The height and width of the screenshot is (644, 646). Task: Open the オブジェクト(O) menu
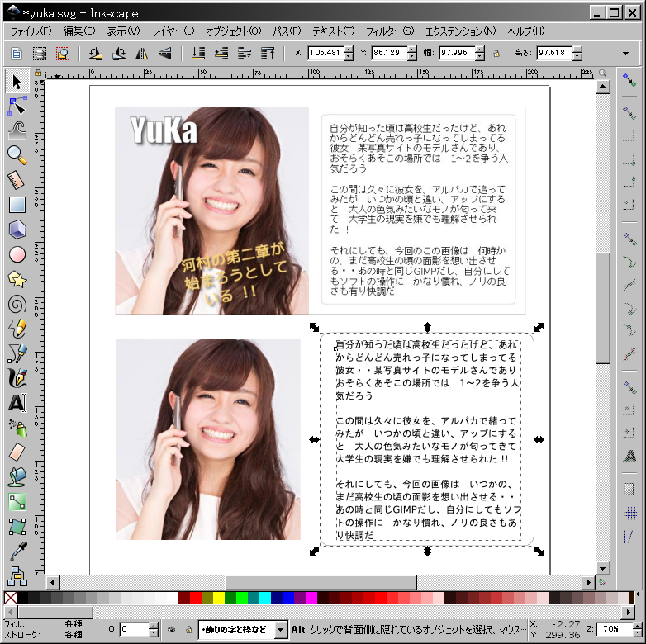pyautogui.click(x=233, y=31)
